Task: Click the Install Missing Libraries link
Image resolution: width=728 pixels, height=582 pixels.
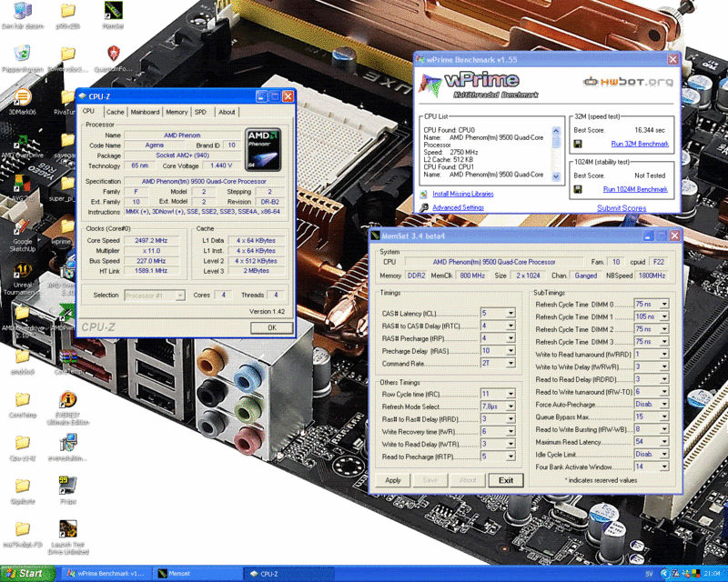Action: point(463,194)
